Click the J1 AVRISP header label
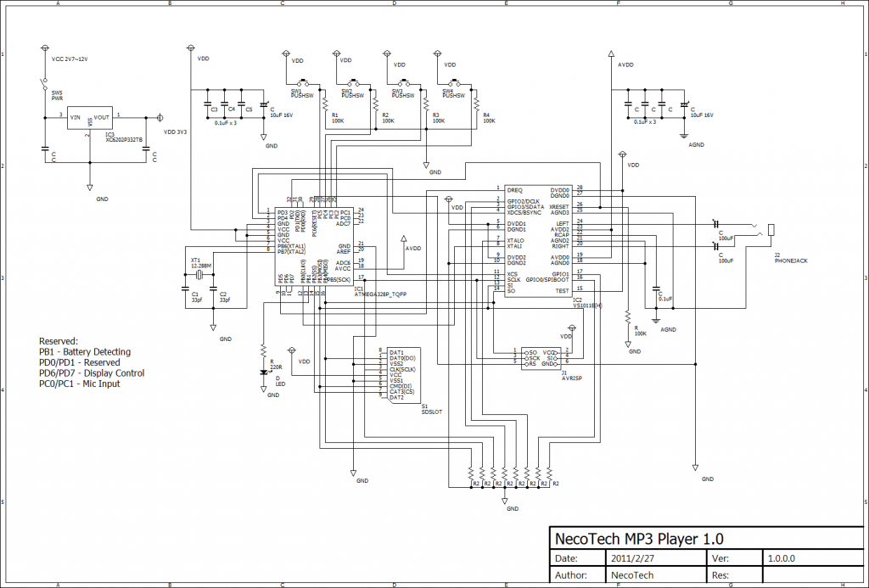Image resolution: width=869 pixels, height=588 pixels. pyautogui.click(x=571, y=376)
